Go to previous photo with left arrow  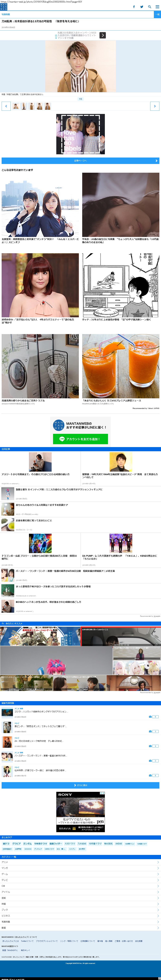[6, 106]
